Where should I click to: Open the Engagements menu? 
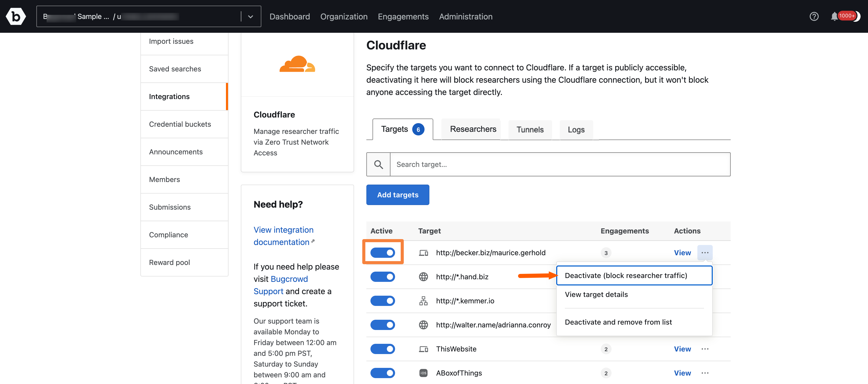tap(403, 16)
